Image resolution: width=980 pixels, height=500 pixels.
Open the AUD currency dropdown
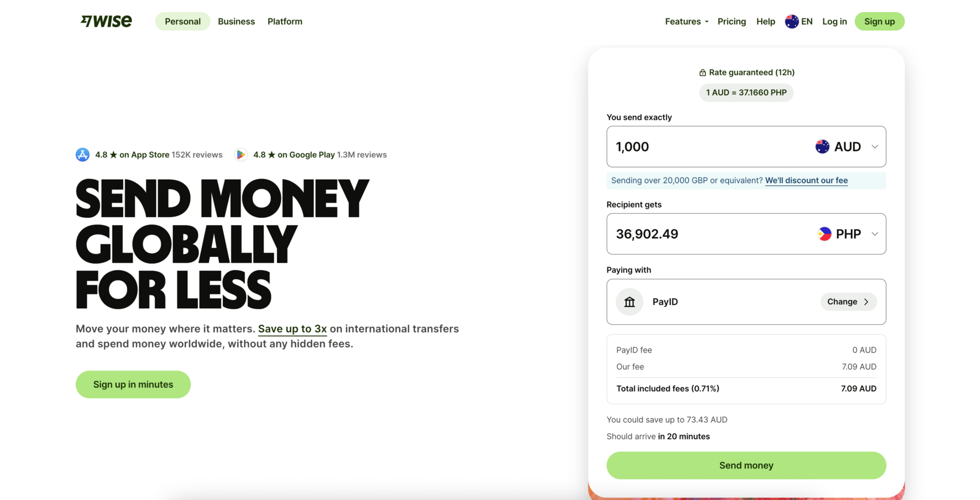point(875,146)
